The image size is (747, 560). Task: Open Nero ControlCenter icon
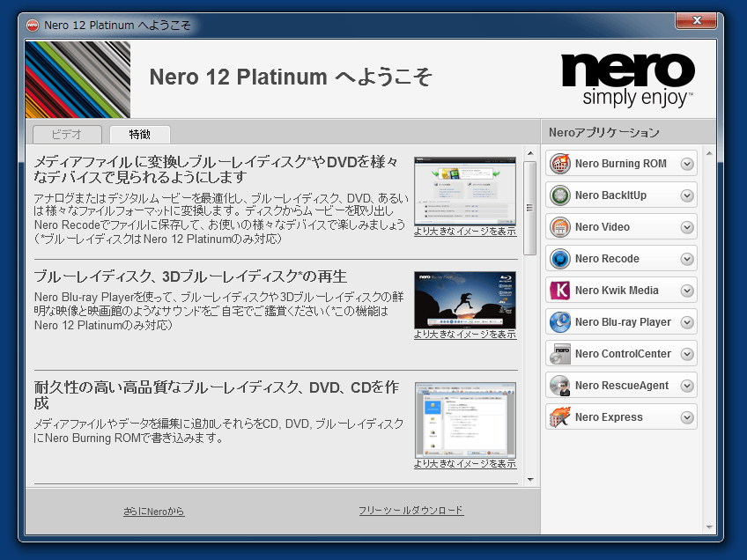(x=559, y=354)
